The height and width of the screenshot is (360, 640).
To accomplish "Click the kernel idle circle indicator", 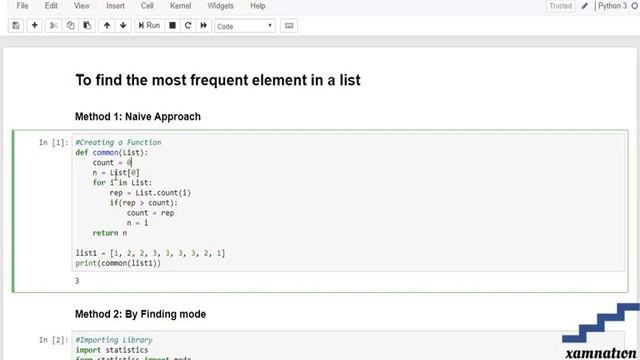I will (635, 6).
